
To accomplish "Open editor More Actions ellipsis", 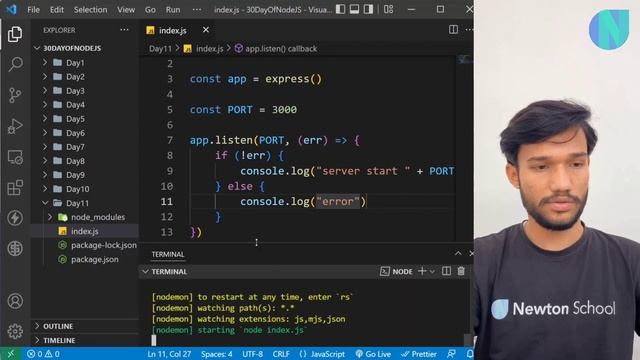I will point(469,30).
